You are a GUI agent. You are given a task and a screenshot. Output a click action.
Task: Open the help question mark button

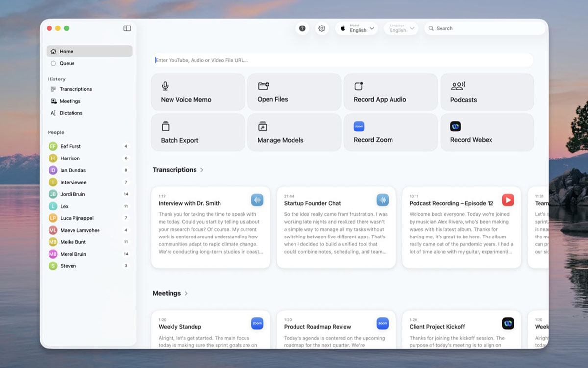(x=302, y=28)
